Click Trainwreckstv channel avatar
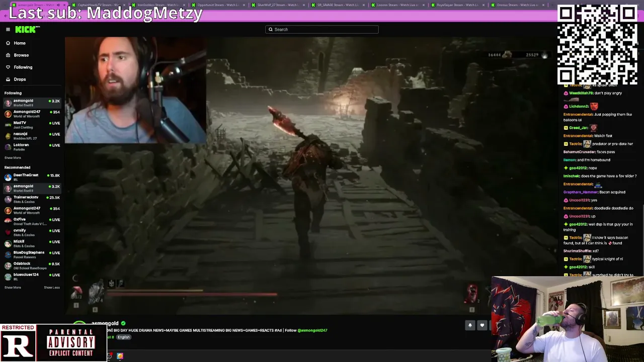Viewport: 644px width, 362px height. point(8,199)
